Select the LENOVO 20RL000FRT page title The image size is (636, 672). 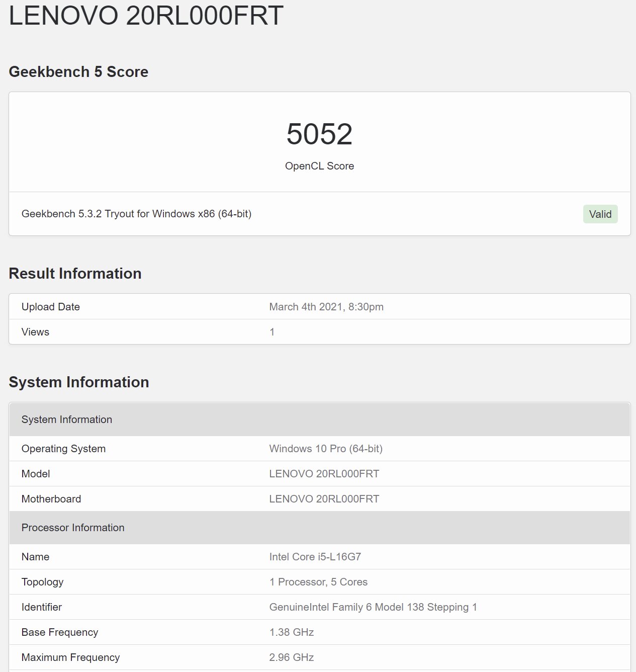146,15
